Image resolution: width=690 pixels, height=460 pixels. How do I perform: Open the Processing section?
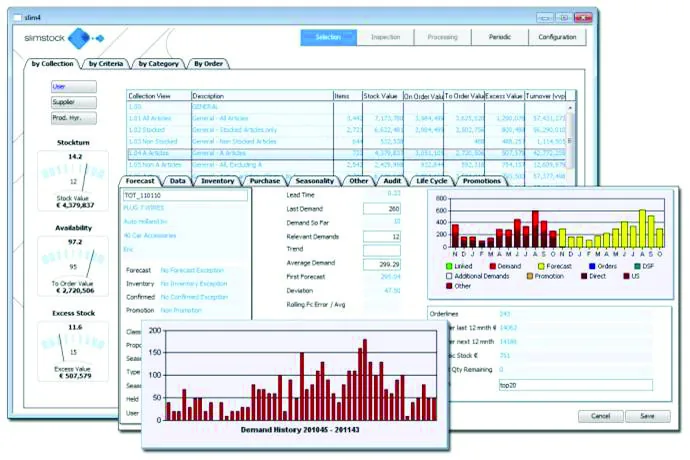(x=443, y=37)
